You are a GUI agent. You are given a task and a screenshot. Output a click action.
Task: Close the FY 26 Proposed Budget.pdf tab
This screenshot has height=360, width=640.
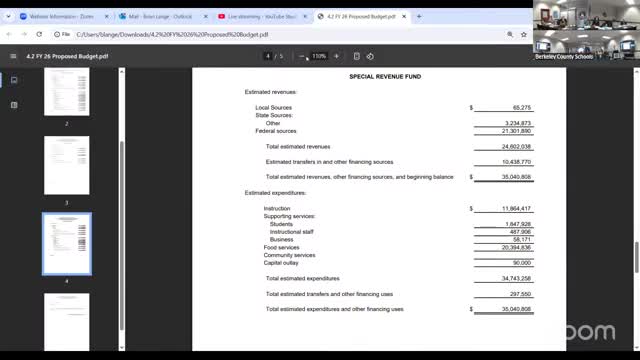click(x=404, y=16)
